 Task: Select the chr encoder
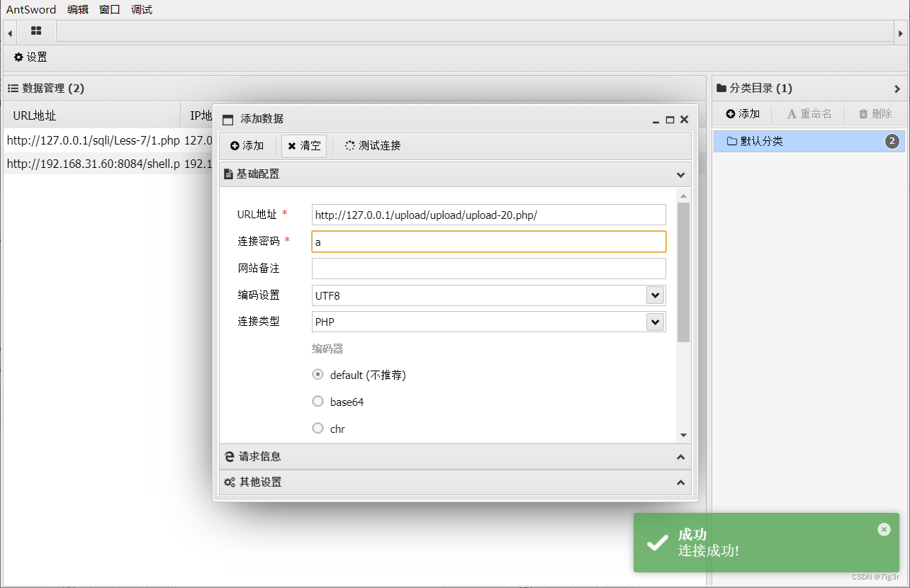coord(318,428)
